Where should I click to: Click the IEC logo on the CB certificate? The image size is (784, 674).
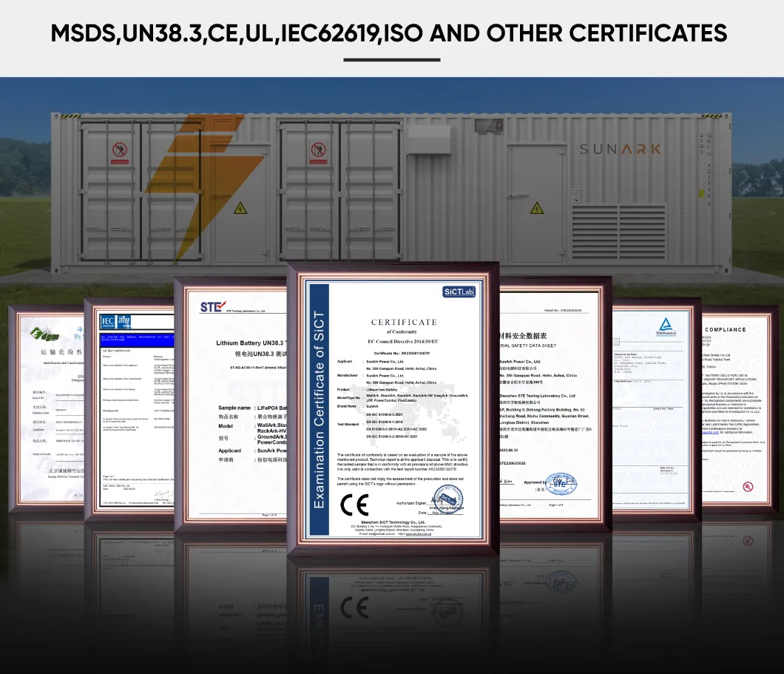tap(107, 322)
